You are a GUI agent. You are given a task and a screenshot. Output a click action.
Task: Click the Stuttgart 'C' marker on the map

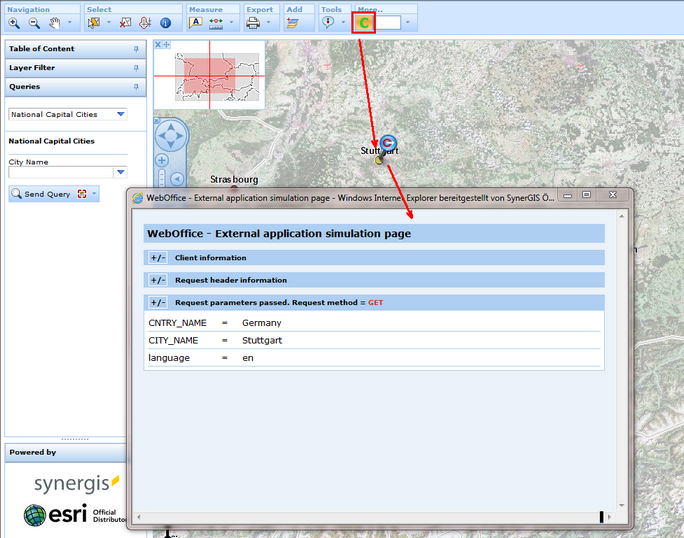tap(388, 143)
